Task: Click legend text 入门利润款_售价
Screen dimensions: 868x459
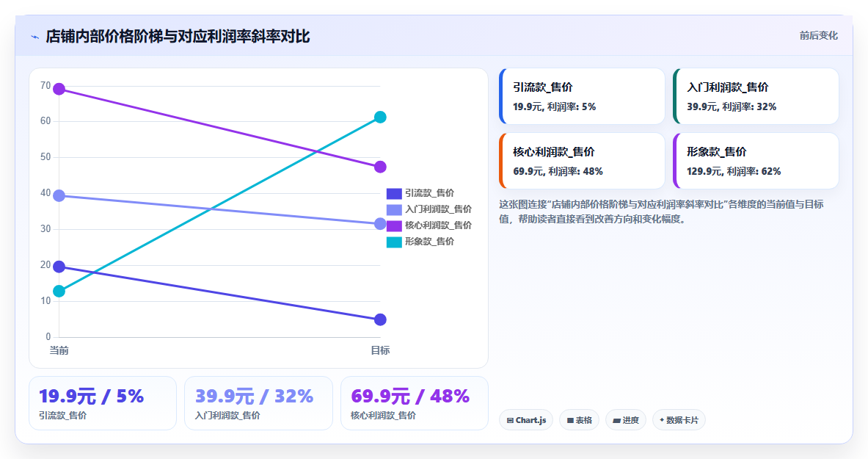Action: pyautogui.click(x=439, y=209)
